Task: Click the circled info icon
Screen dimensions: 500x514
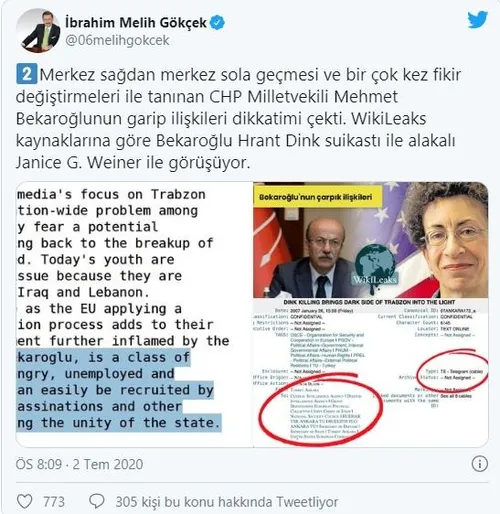Action: 480,464
